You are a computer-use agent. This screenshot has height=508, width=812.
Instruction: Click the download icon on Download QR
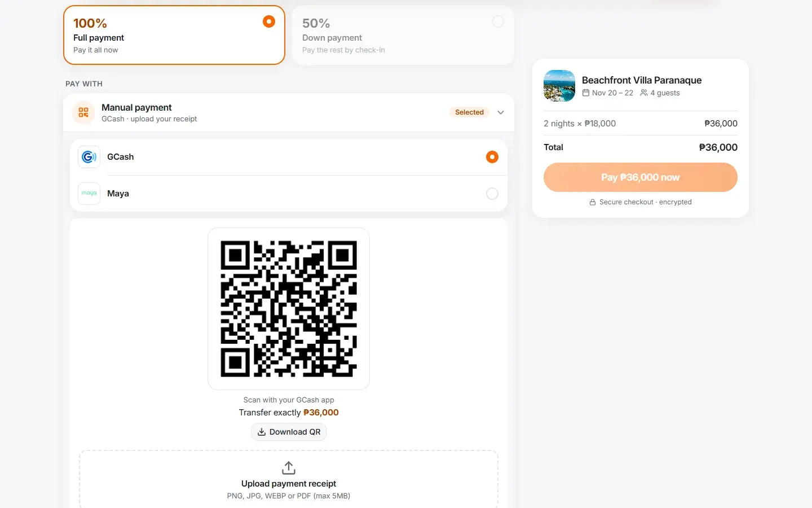pos(262,432)
